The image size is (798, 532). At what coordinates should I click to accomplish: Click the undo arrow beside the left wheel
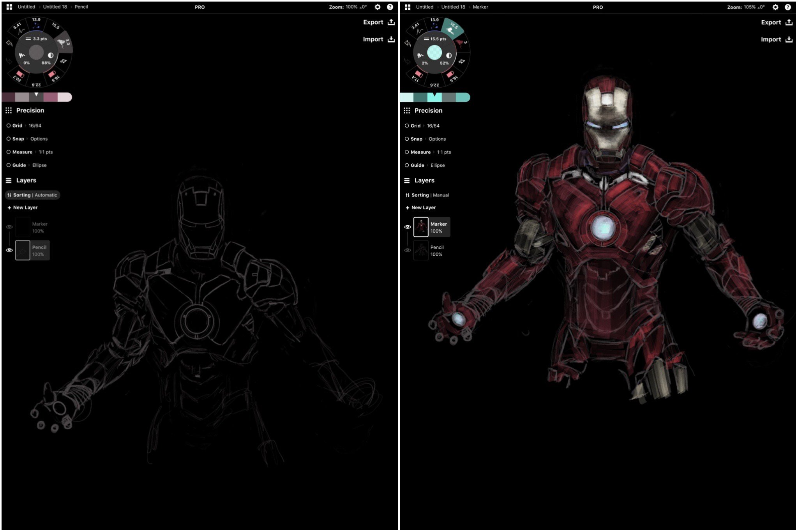point(9,43)
